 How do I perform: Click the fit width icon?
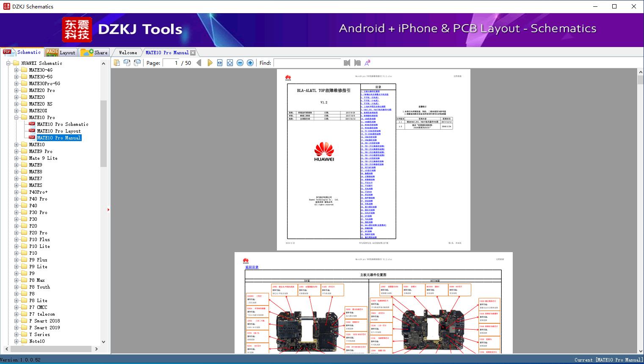coord(220,63)
